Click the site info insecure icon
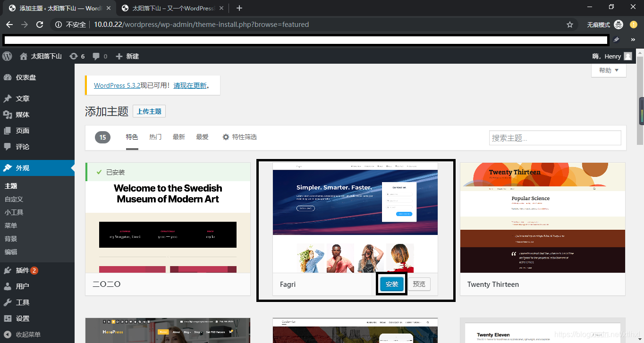Image resolution: width=644 pixels, height=343 pixels. pyautogui.click(x=58, y=25)
